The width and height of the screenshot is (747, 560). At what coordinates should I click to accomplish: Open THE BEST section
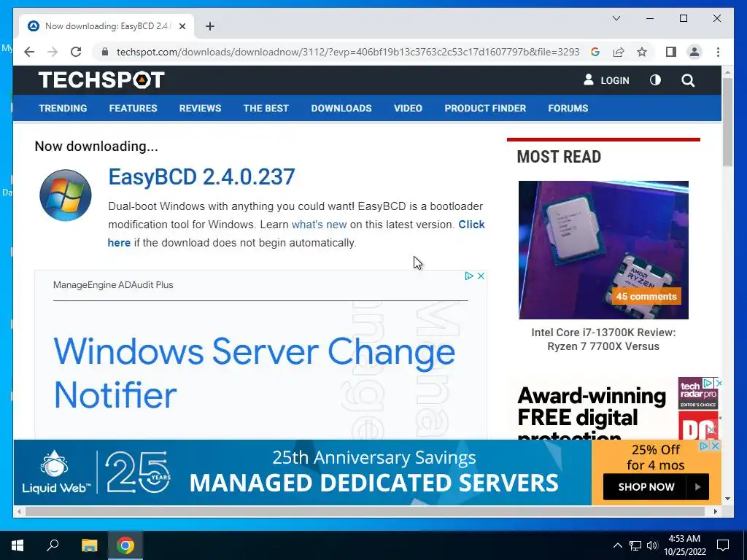[266, 108]
